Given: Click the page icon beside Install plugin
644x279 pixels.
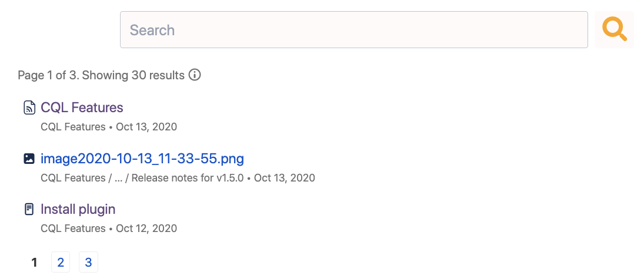Looking at the screenshot, I should click(29, 209).
